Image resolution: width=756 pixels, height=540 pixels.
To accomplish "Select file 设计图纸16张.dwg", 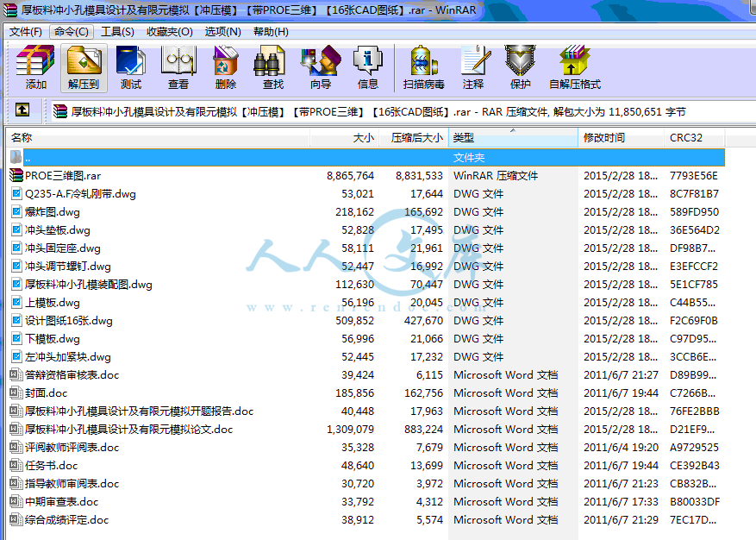I will click(x=69, y=320).
